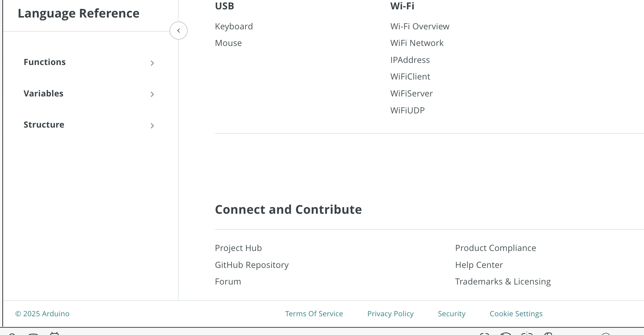The width and height of the screenshot is (644, 335).
Task: Go to Wi-Fi Overview page
Action: point(420,27)
